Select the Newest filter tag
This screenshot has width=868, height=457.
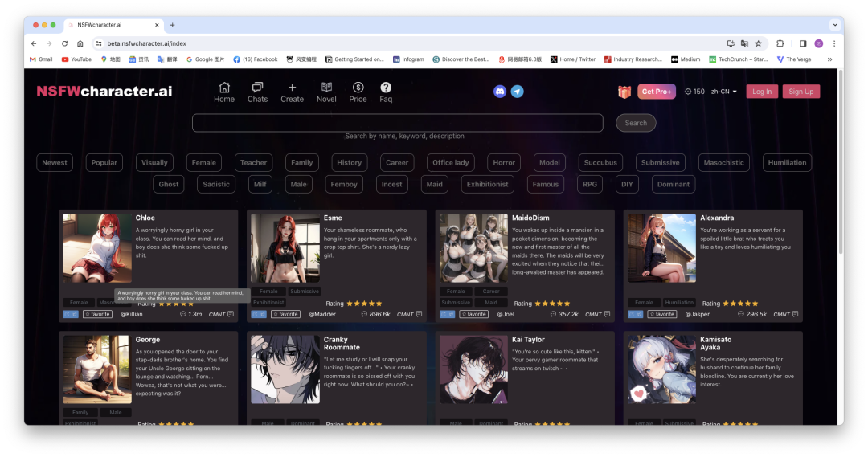click(55, 163)
